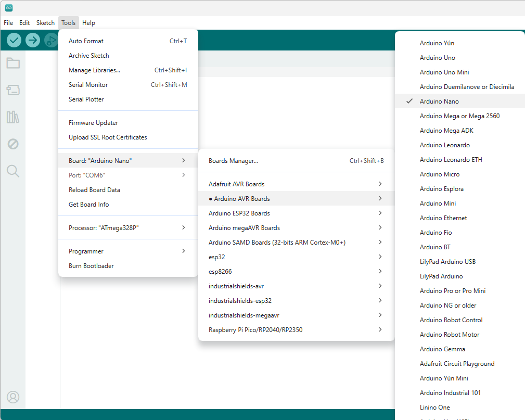Click the Verify sketch checkmark button
This screenshot has height=420, width=525.
[x=14, y=40]
